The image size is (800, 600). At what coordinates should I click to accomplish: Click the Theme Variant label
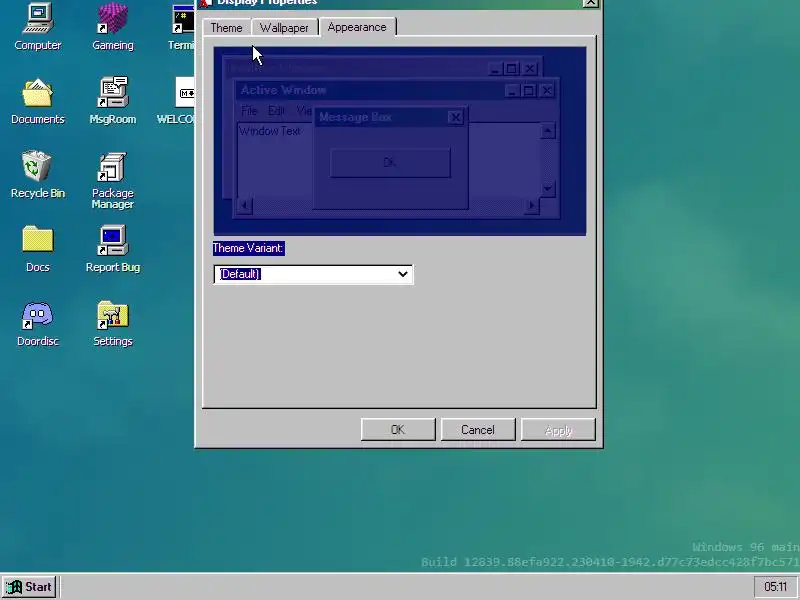coord(248,248)
